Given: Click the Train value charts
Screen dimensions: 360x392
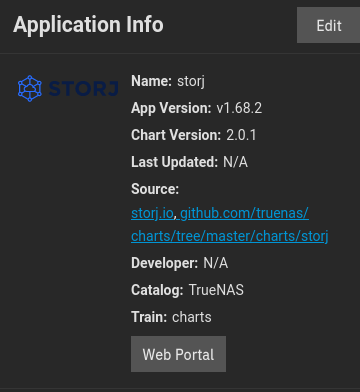Looking at the screenshot, I should 192,317.
